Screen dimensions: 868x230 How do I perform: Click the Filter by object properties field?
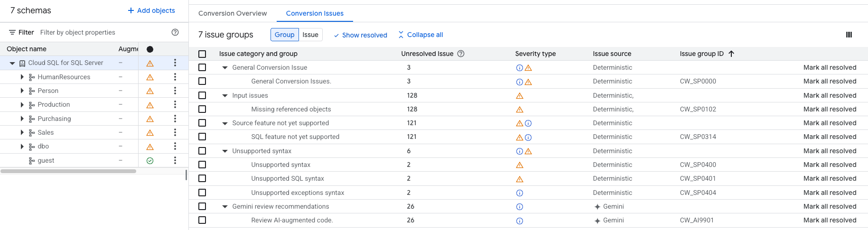point(100,32)
